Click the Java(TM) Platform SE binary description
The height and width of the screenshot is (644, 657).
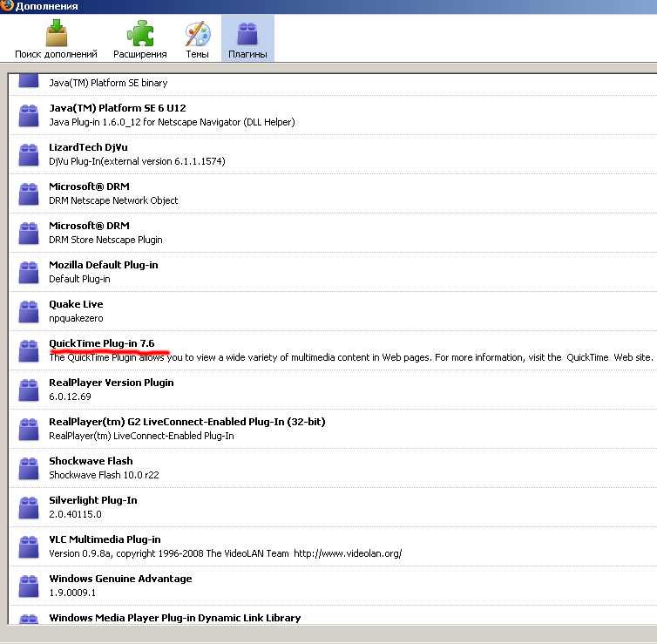pos(108,83)
